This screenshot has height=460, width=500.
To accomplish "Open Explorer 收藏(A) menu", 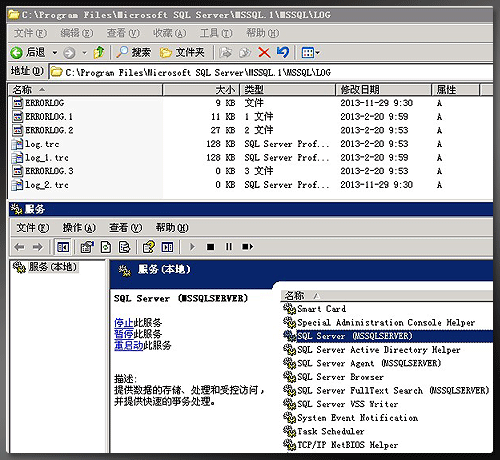I will point(169,33).
